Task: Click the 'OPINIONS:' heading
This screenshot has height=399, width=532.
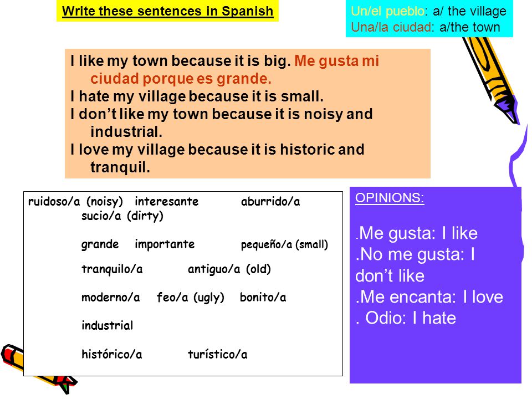Action: pyautogui.click(x=390, y=198)
